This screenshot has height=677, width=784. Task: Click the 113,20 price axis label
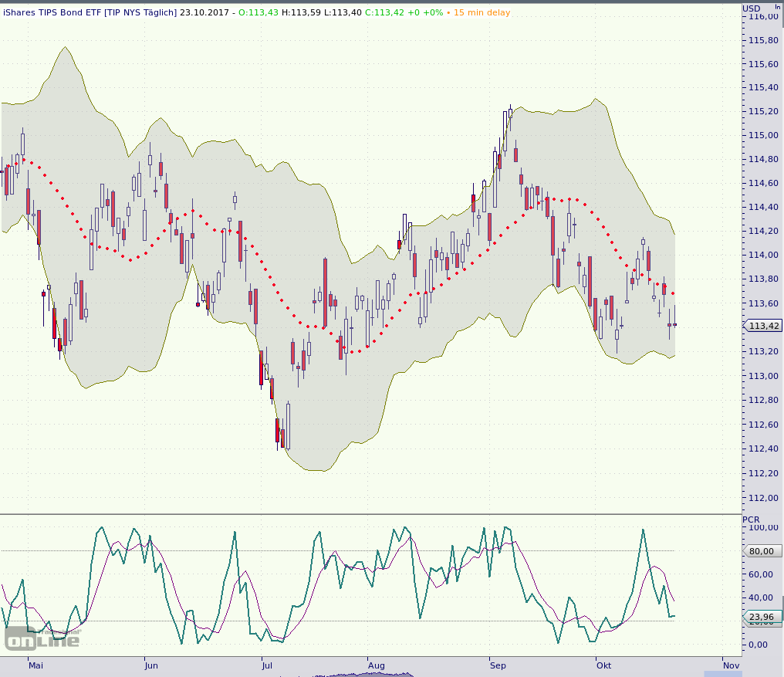tap(763, 351)
